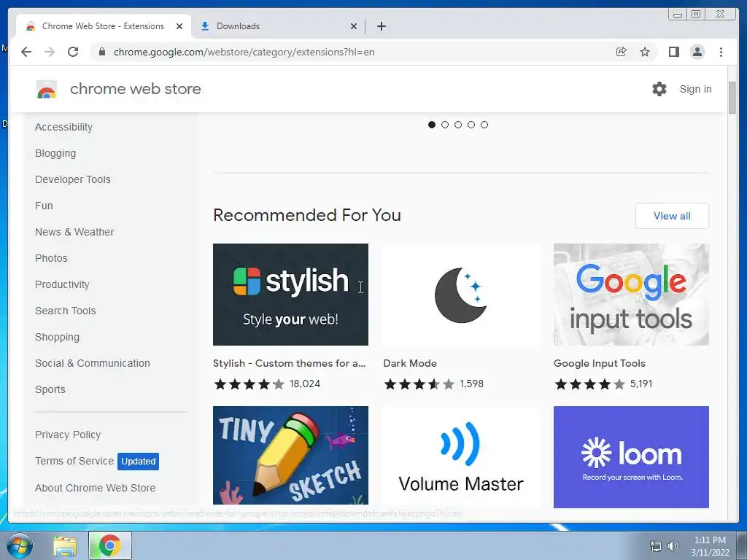Open the web store settings gear
747x560 pixels.
click(x=659, y=89)
